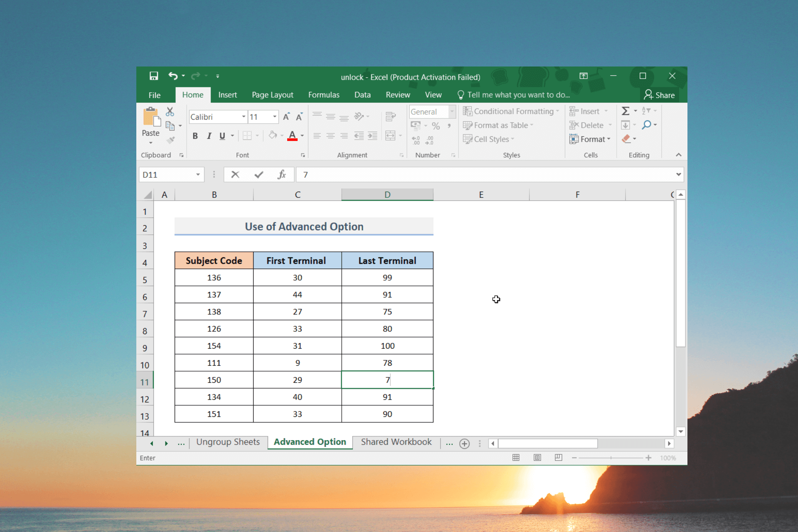Confirm the cell entry with checkmark icon
The height and width of the screenshot is (532, 798).
(259, 175)
